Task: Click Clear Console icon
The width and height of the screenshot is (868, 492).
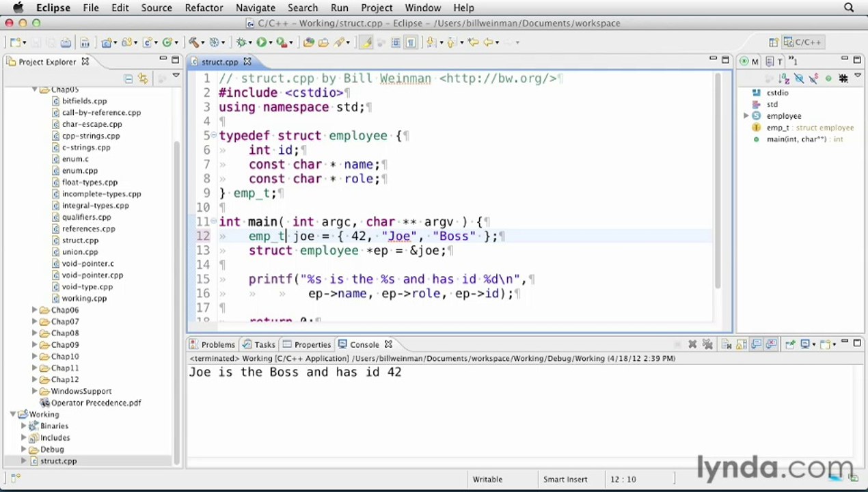Action: coord(726,344)
